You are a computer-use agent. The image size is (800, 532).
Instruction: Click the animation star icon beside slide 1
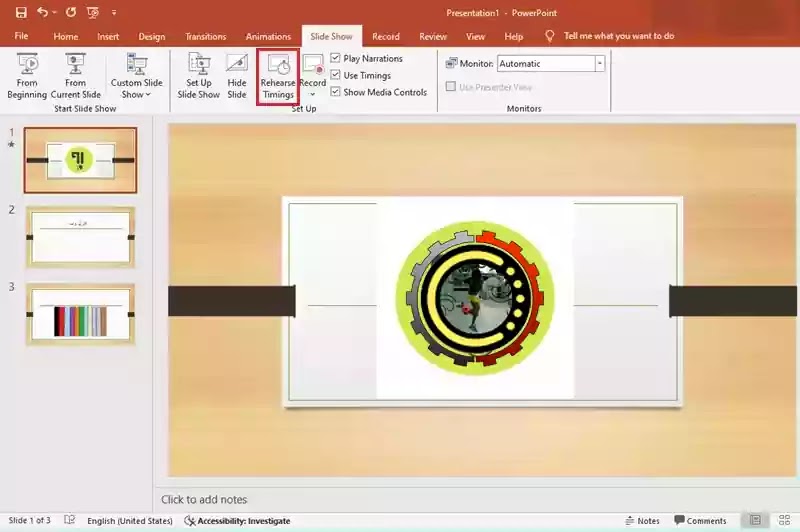(x=11, y=144)
